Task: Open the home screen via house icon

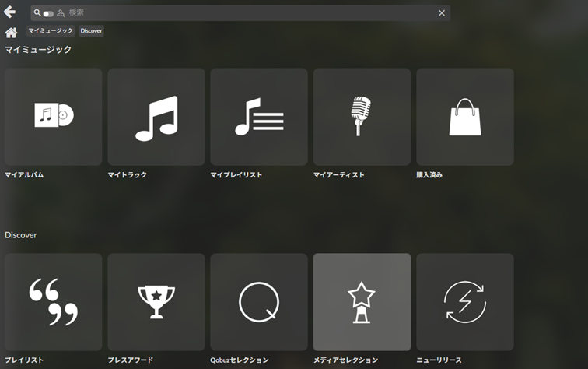Action: pos(11,33)
